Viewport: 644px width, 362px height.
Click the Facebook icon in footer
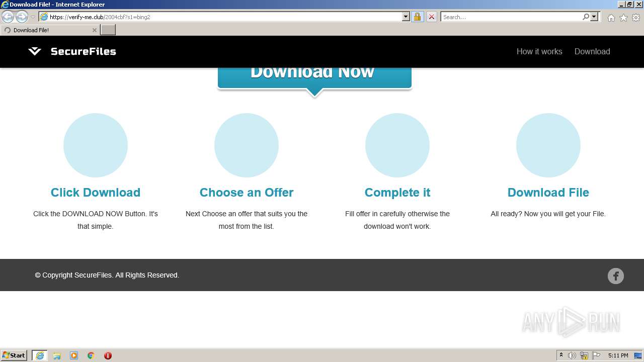616,276
